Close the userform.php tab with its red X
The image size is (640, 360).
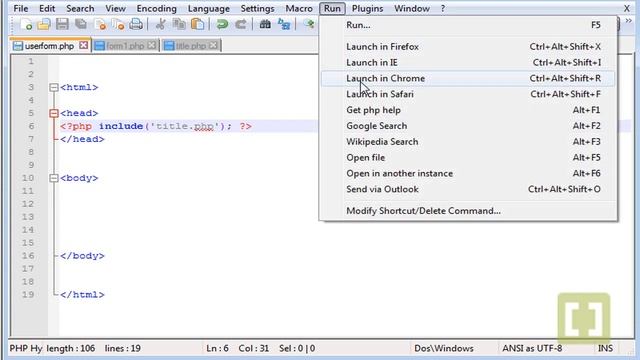pyautogui.click(x=84, y=45)
